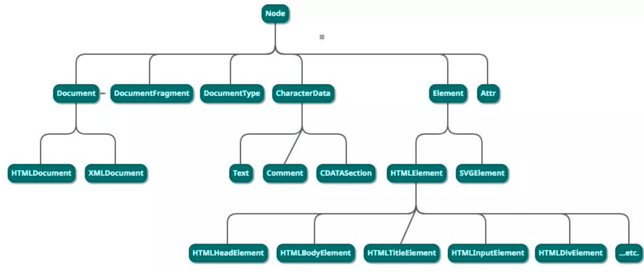Click the root Node box
Screen dimensions: 644x277
(x=275, y=14)
